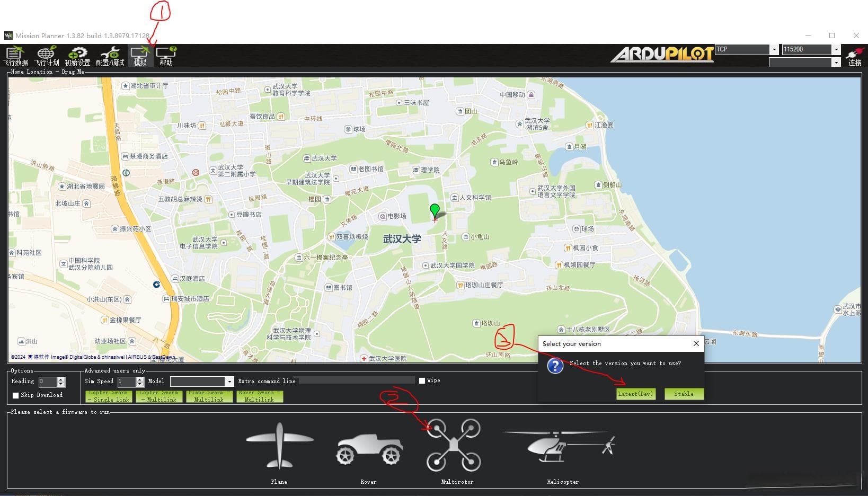
Task: Click the 江渔宴 map label
Action: (x=604, y=125)
